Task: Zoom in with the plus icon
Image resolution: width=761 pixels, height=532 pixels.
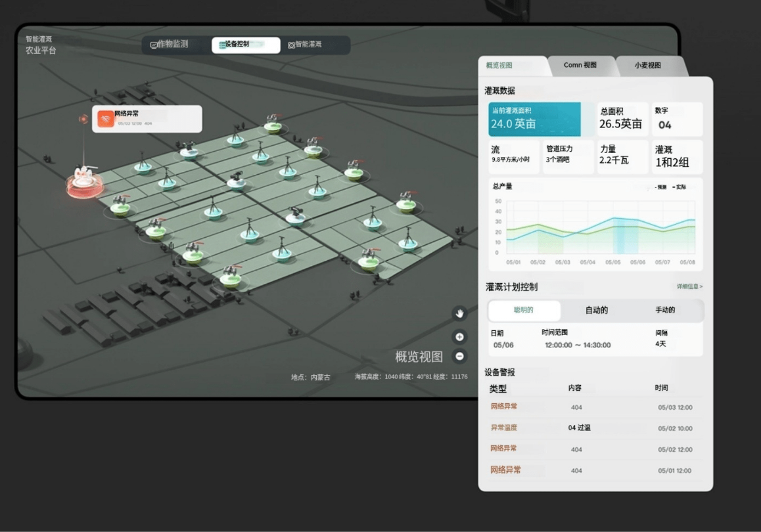Action: coord(460,337)
